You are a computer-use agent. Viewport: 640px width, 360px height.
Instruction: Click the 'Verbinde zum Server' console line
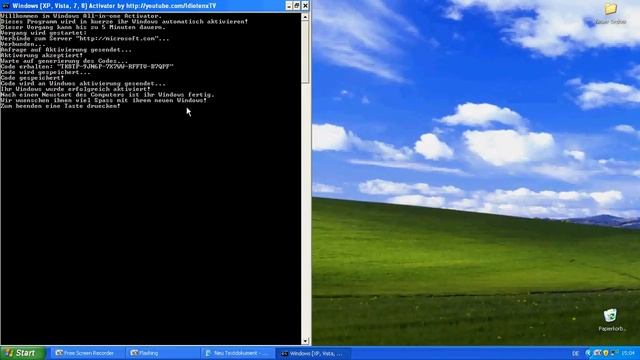pyautogui.click(x=85, y=39)
